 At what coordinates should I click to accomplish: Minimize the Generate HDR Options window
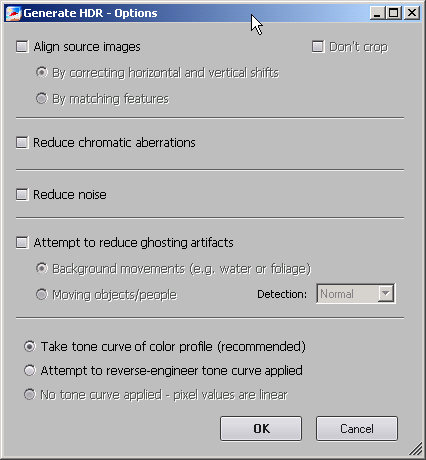[377, 13]
